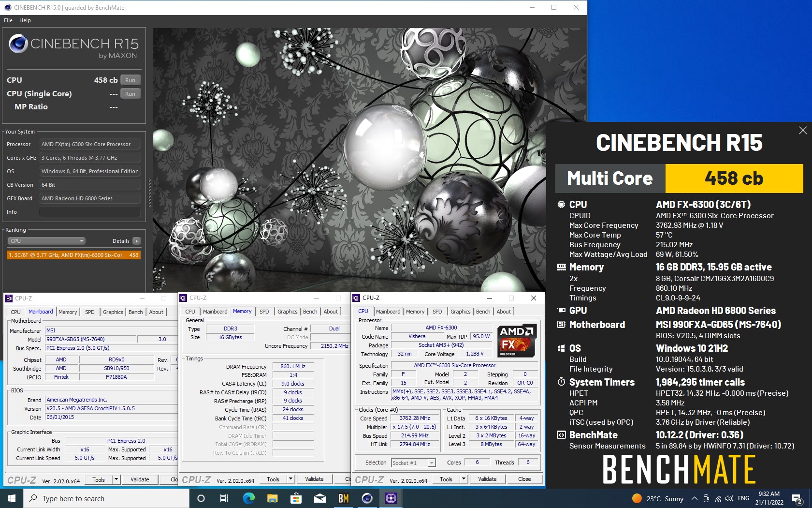This screenshot has height=508, width=812.
Task: Click Validate in left CPU-Z window
Action: 140,479
